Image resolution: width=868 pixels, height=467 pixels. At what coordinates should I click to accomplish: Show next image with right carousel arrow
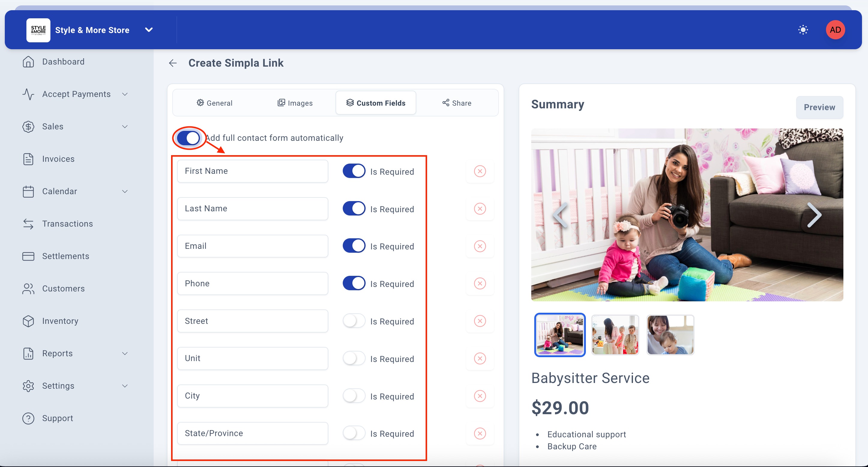tap(814, 215)
